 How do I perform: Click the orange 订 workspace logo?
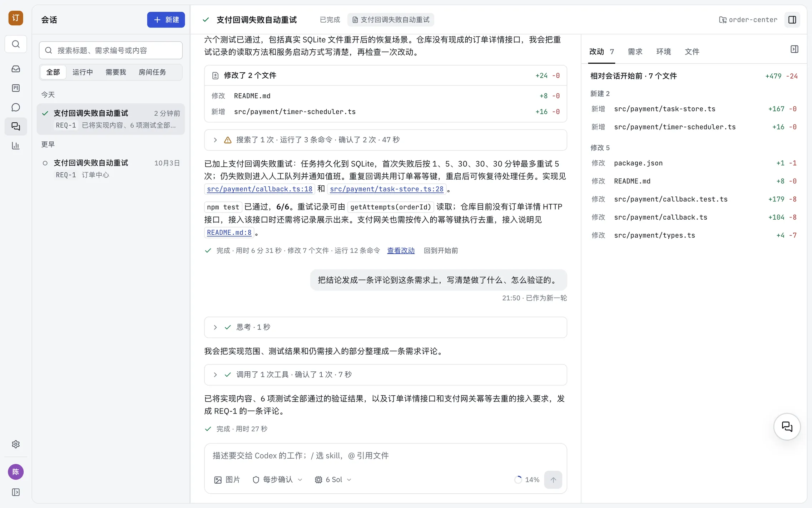[x=16, y=18]
